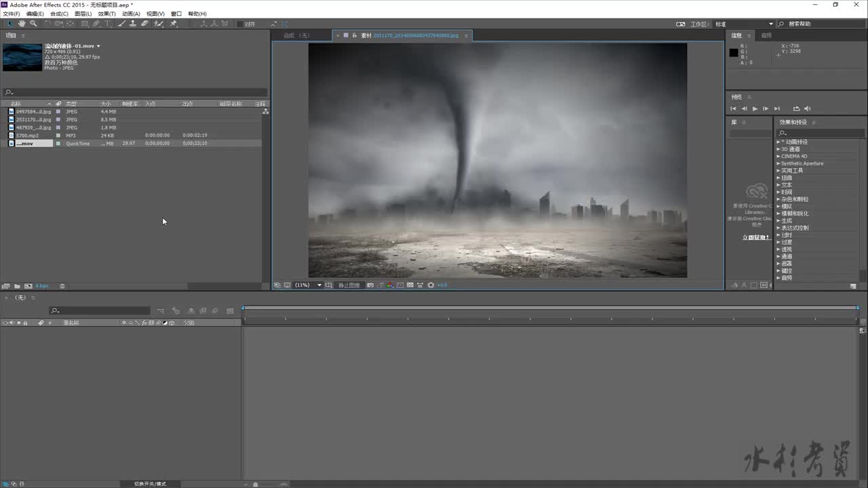Screen dimensions: 868x488
Task: Toggle the audio speaker column header in timeline
Action: (x=12, y=323)
